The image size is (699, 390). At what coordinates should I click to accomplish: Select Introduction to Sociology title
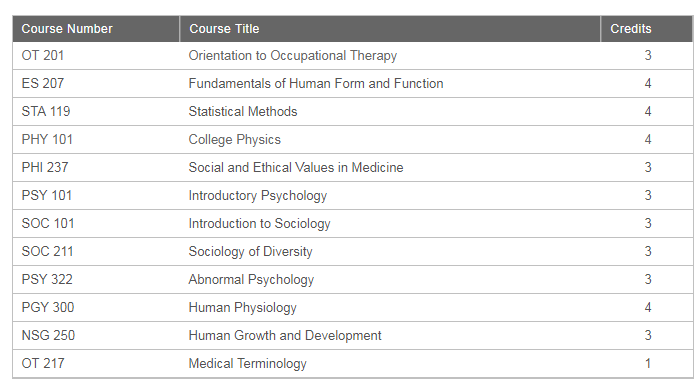pos(259,224)
